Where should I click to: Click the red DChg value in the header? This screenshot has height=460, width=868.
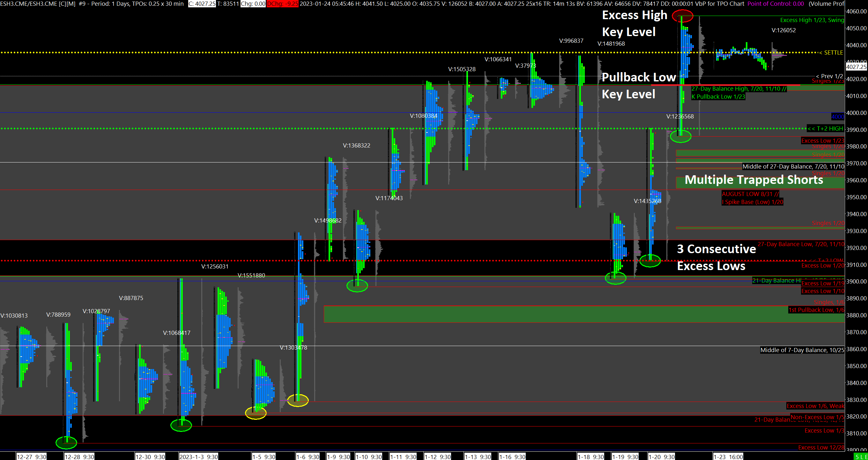click(x=282, y=4)
